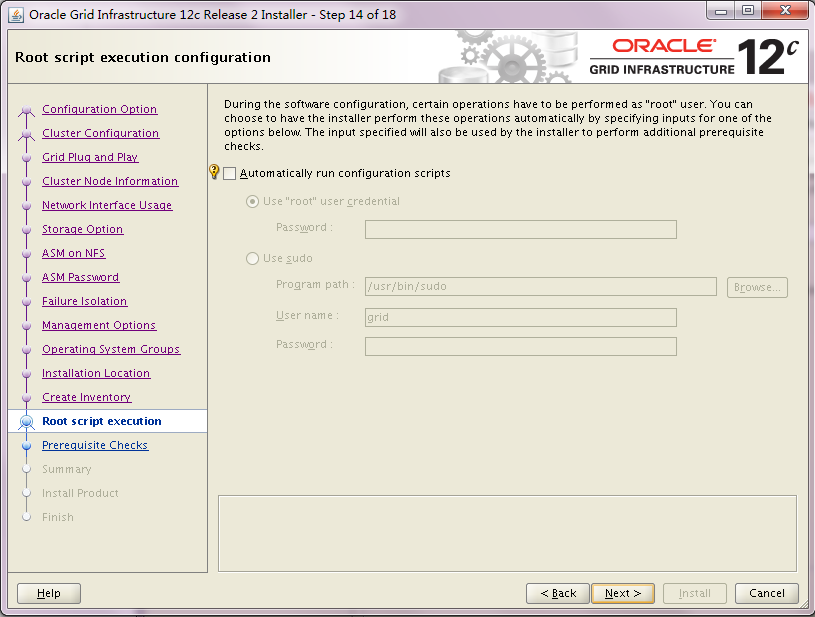Viewport: 815px width, 617px height.
Task: Cancel the installer
Action: point(767,593)
